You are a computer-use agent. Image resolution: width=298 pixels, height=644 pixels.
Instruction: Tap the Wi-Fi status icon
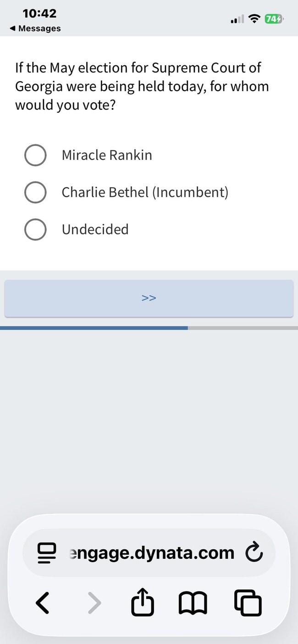[254, 19]
